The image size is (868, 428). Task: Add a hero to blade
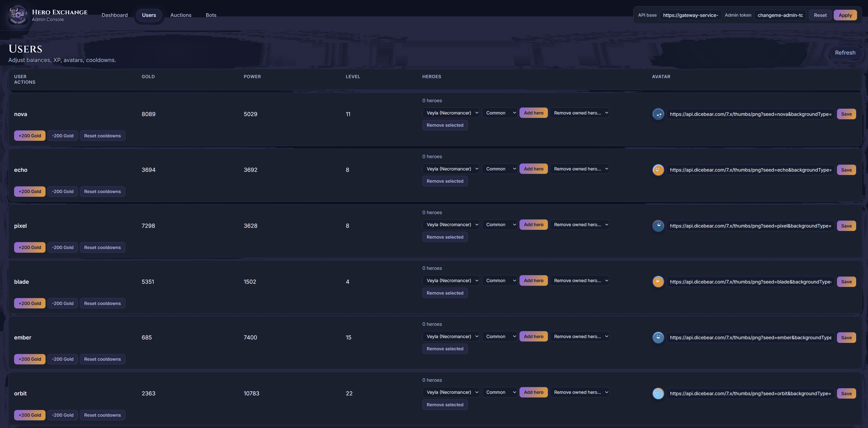tap(533, 280)
